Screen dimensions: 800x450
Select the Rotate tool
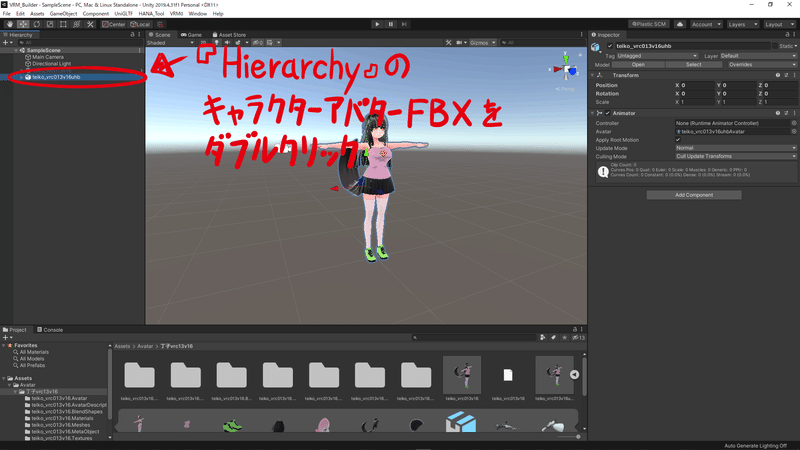coord(37,24)
